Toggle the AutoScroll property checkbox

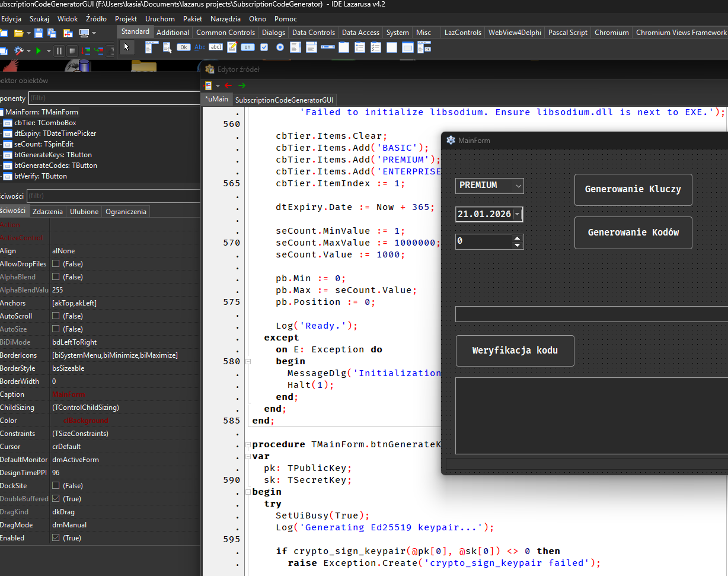pos(56,316)
